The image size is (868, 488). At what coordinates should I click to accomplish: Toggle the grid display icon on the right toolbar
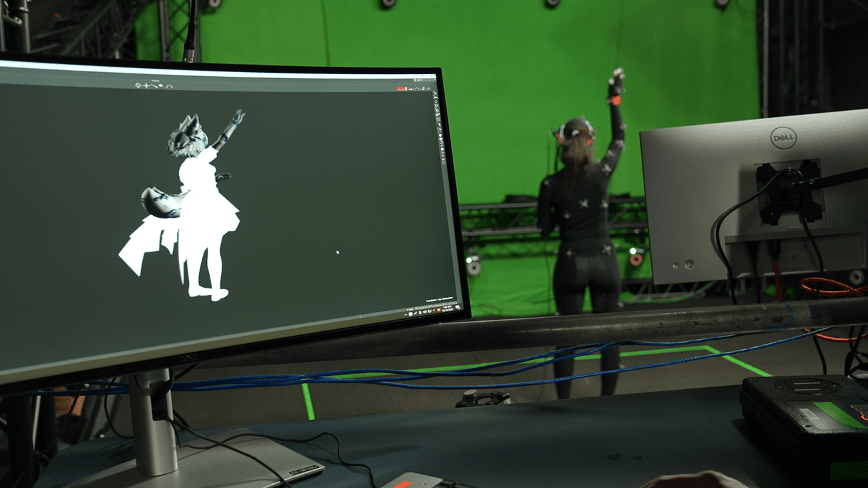click(x=443, y=162)
